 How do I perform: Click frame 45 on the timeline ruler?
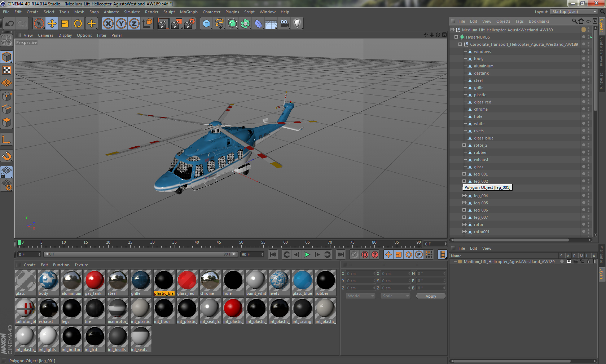[x=219, y=243]
